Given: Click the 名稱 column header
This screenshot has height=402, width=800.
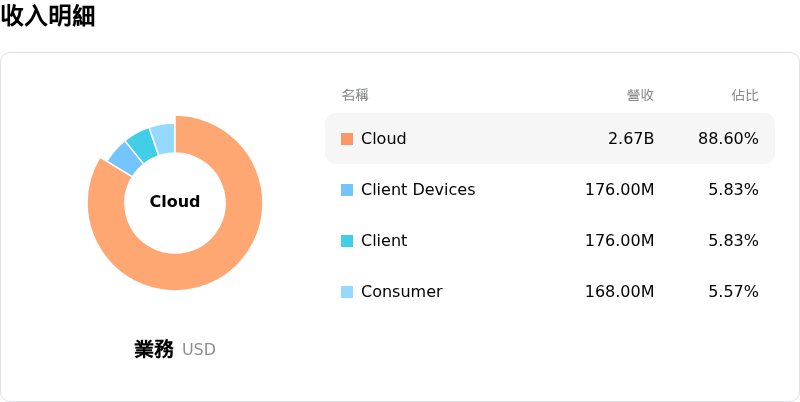Looking at the screenshot, I should pos(355,95).
